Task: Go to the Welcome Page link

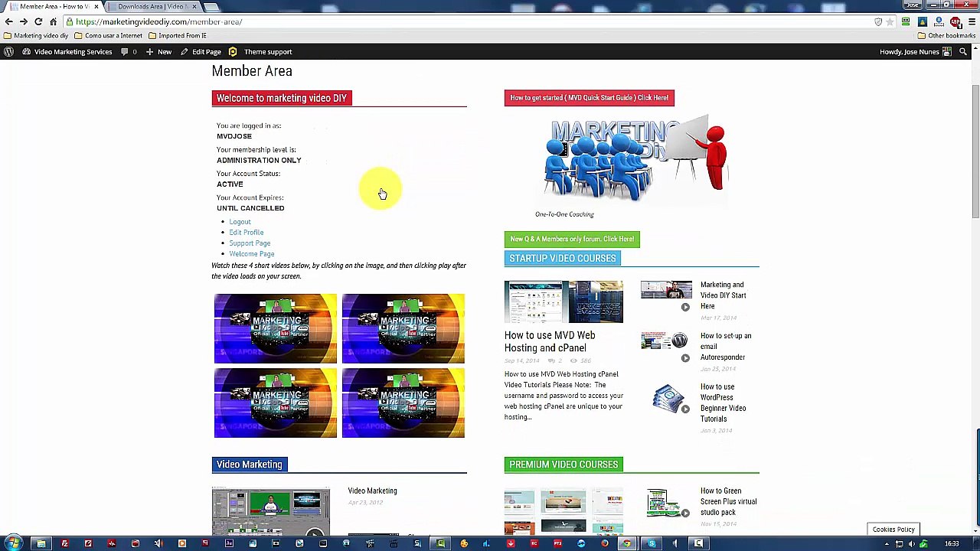Action: [x=251, y=254]
